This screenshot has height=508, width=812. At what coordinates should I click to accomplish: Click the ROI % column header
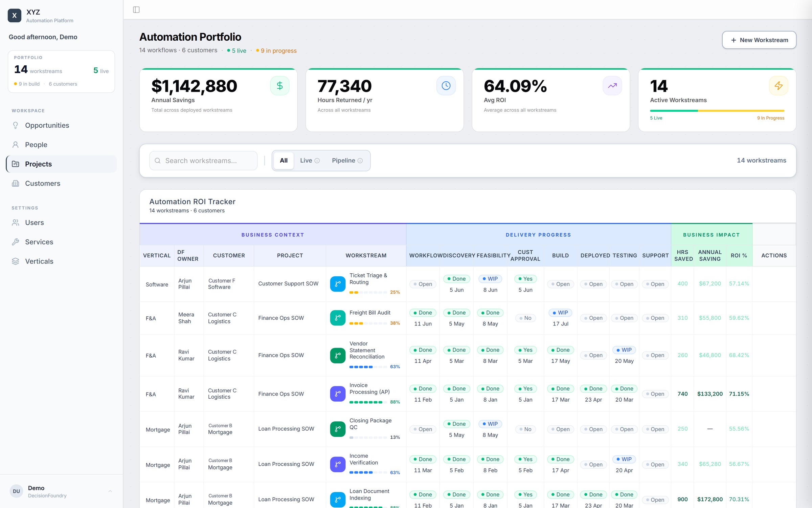click(x=739, y=256)
